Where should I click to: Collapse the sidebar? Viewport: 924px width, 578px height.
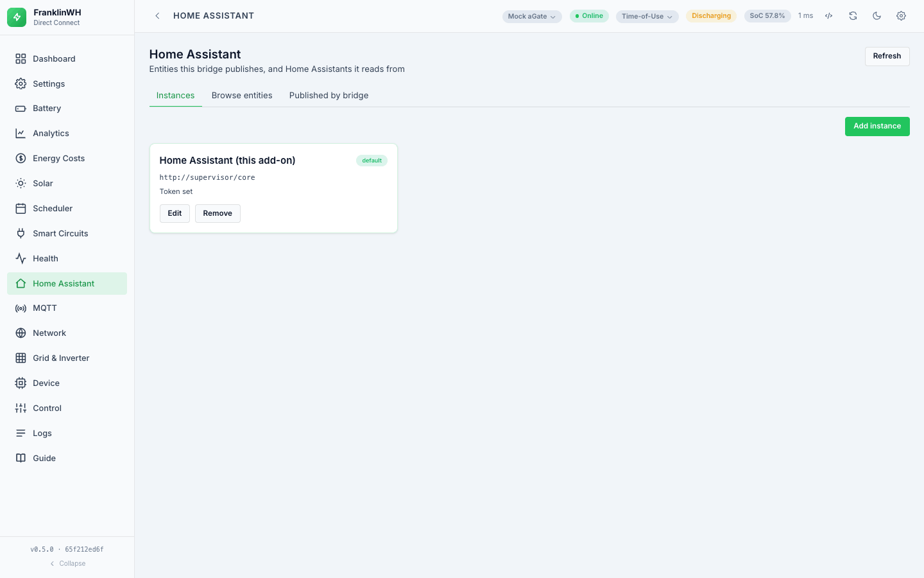[67, 563]
